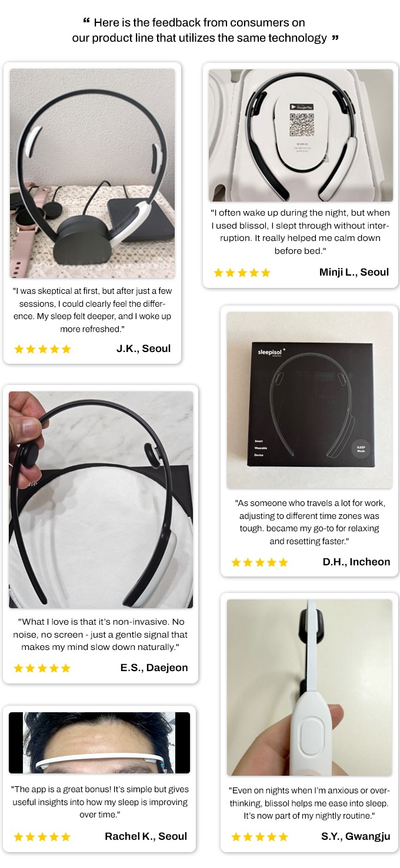Click the sleepisol logo on the black box

271,353
